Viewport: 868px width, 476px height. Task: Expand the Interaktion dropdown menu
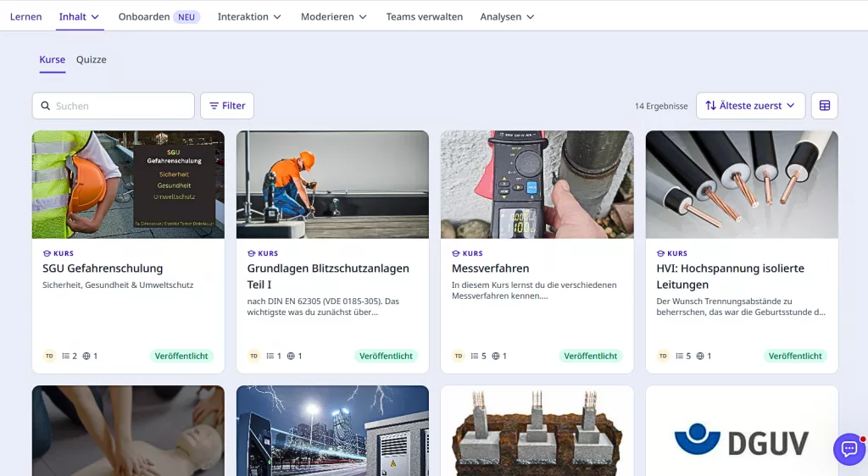(248, 17)
